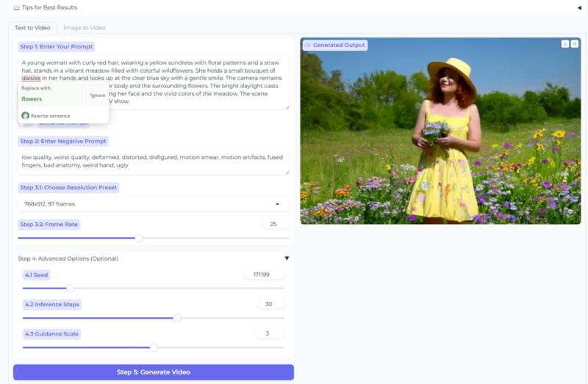Share the generated video
The height and width of the screenshot is (384, 588).
(x=575, y=44)
